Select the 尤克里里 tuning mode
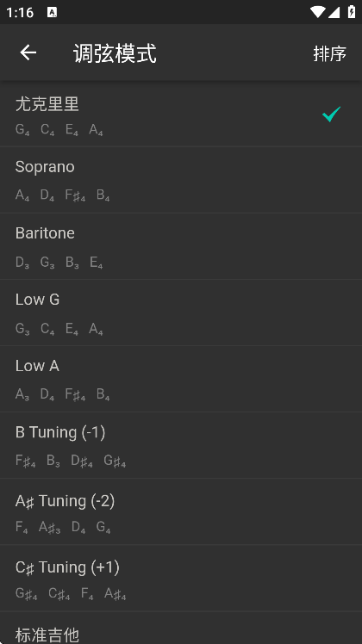Screen dimensions: 362x644 [x=181, y=115]
